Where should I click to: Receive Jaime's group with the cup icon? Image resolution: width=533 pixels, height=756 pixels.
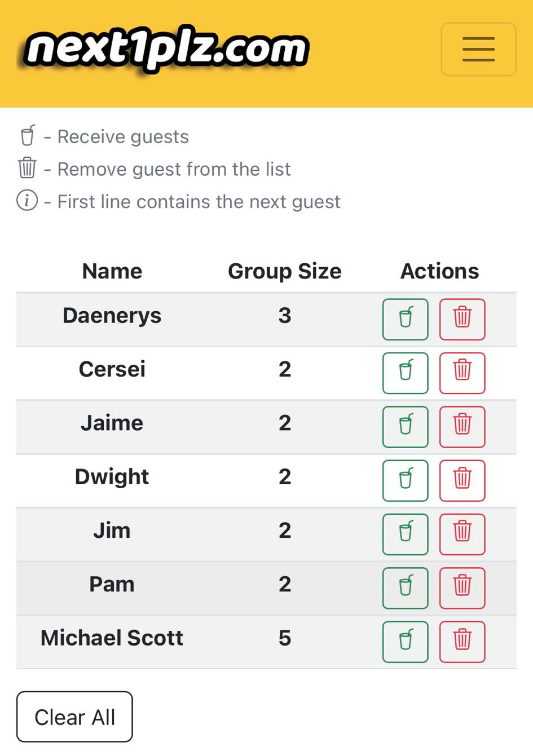click(405, 427)
